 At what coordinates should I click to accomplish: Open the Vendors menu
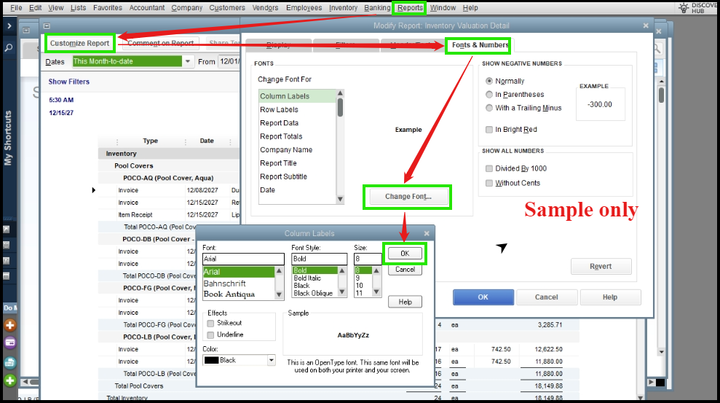tap(265, 8)
